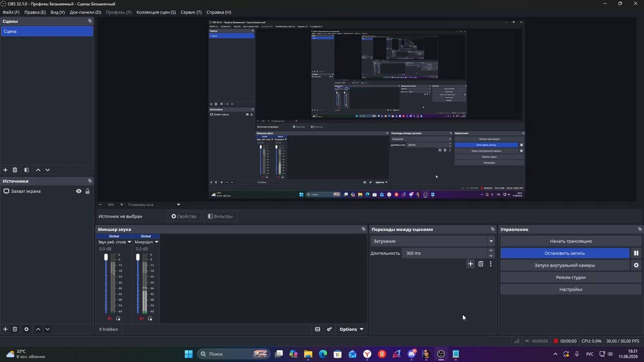Screen dimensions: 644x362
Task: Toggle visibility of Захват экрана source
Action: pos(78,191)
